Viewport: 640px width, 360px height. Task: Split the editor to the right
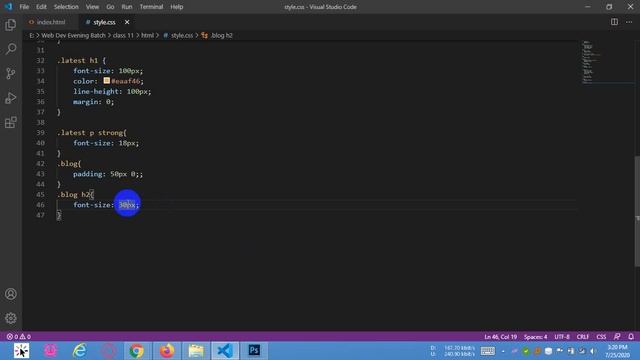pos(614,22)
